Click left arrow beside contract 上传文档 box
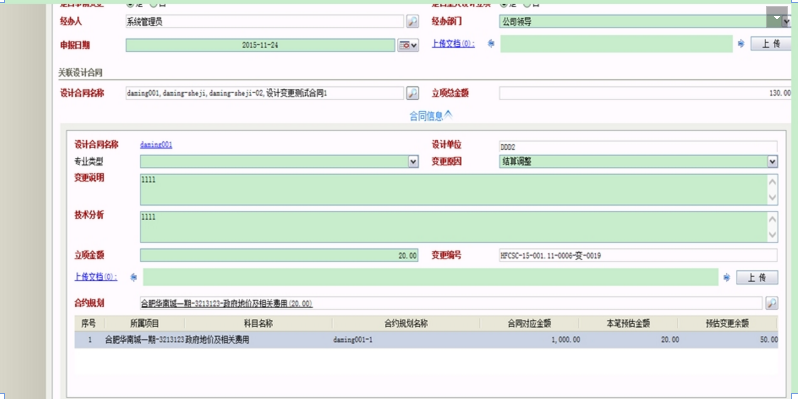The width and height of the screenshot is (798, 399). 134,277
